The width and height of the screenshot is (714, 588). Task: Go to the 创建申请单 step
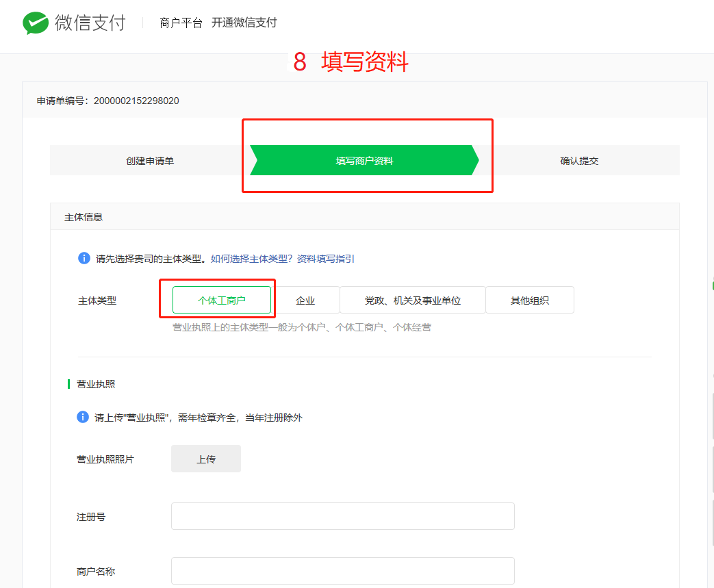pos(149,161)
